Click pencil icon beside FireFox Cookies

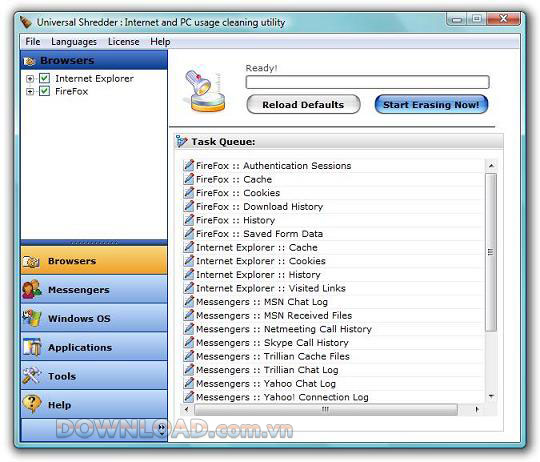pos(189,192)
